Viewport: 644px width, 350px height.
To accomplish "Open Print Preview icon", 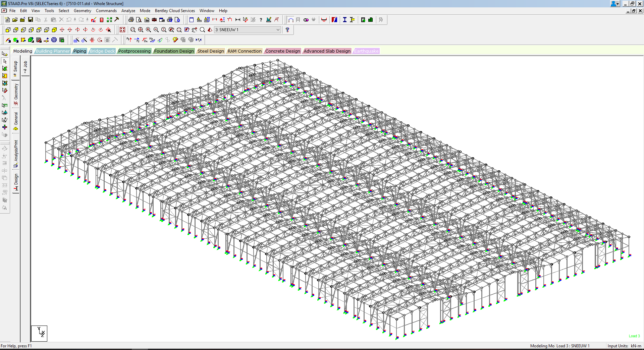I will (139, 20).
